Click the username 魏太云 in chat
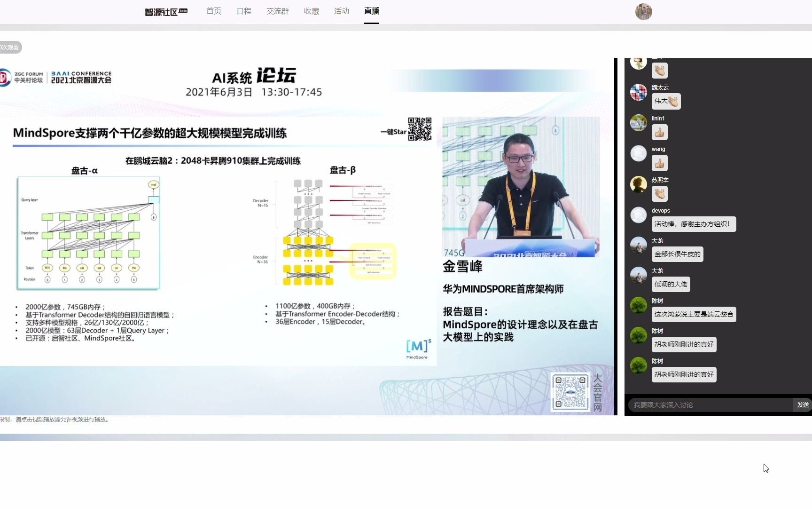 [660, 87]
